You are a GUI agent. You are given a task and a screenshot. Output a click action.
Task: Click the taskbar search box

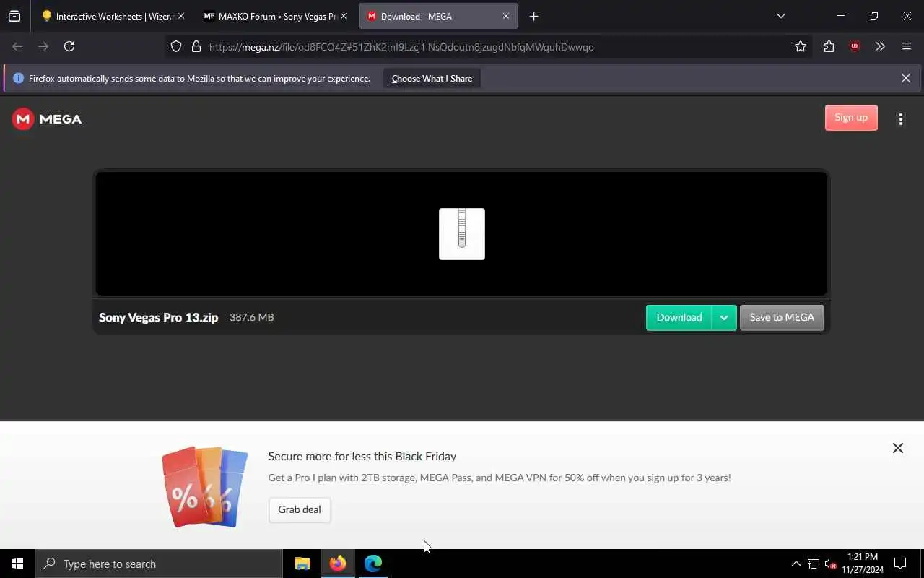(159, 564)
